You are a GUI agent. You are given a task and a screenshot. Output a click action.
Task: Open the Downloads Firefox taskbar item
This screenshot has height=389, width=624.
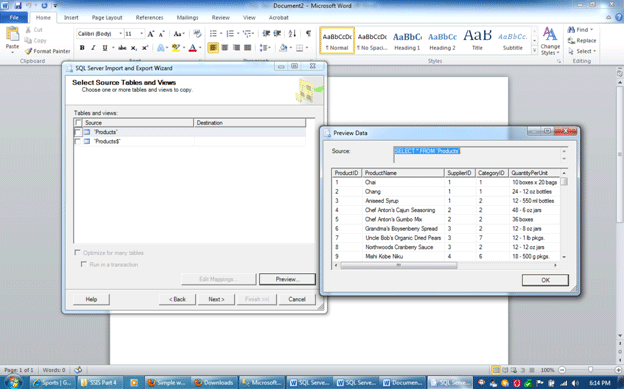[215, 383]
